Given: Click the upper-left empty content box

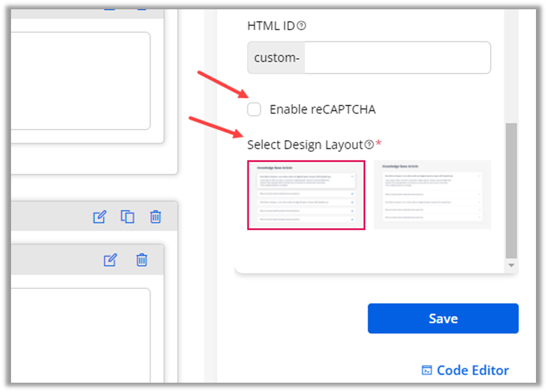Looking at the screenshot, I should point(78,81).
